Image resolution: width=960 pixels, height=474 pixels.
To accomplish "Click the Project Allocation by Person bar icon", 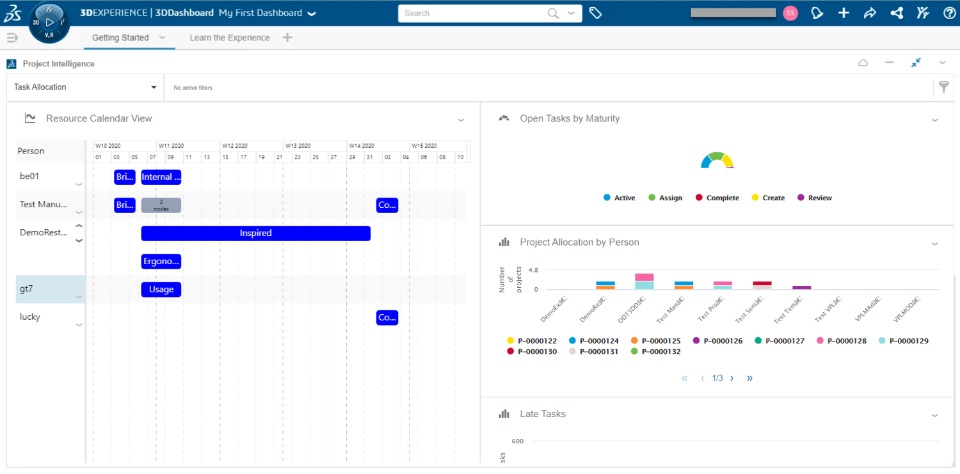I will 504,243.
